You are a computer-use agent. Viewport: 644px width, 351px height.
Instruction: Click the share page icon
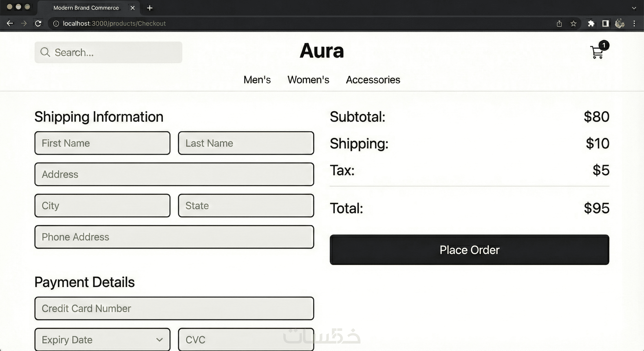(559, 24)
